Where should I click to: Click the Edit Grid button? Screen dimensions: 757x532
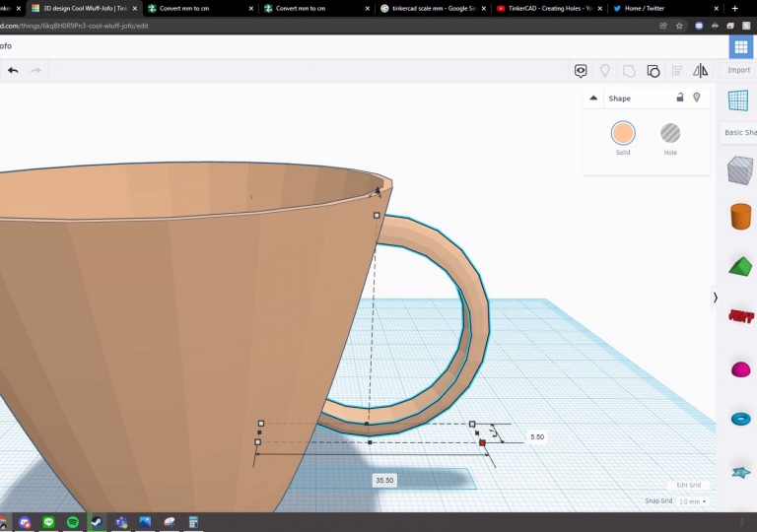(x=688, y=485)
